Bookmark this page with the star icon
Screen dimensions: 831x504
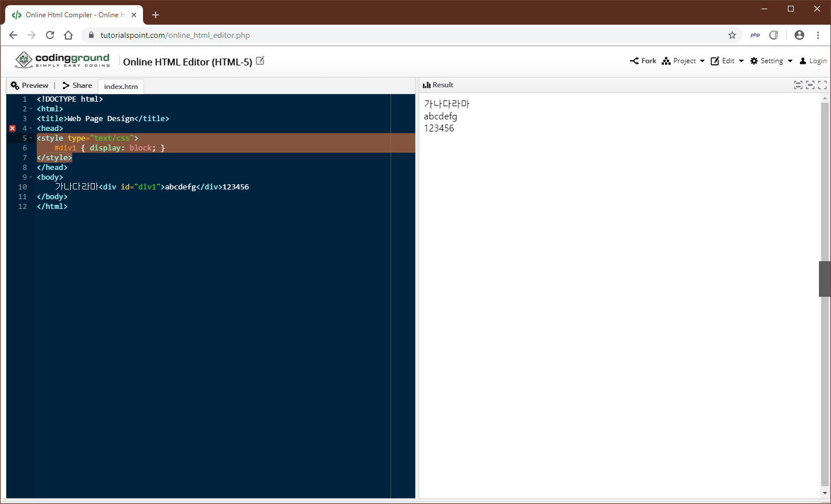732,35
